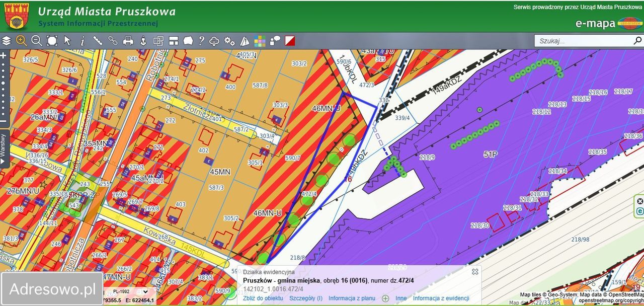Click the full extent view icon

point(52,41)
